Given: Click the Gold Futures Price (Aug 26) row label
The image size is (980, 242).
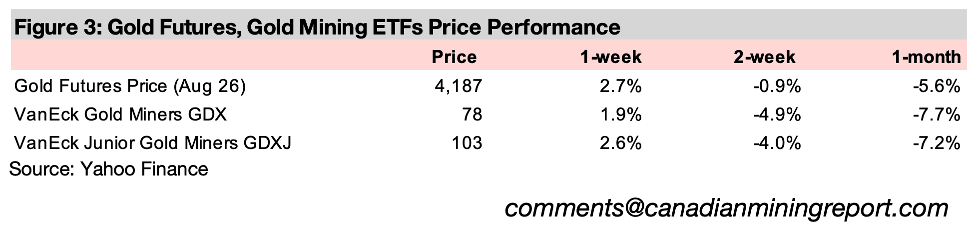Looking at the screenshot, I should click(130, 86).
